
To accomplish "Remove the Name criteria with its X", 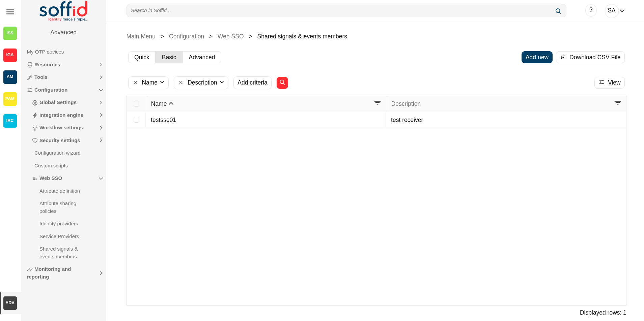I will (135, 83).
